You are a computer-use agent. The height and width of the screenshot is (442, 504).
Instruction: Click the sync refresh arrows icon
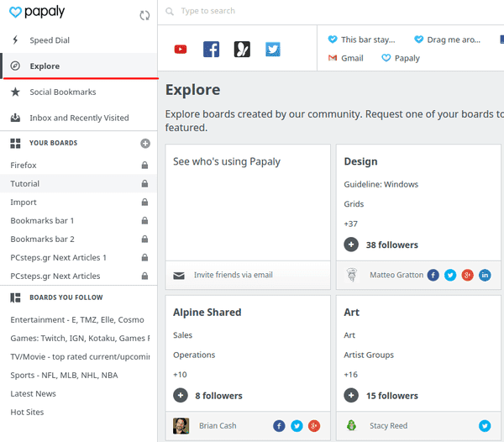pyautogui.click(x=144, y=15)
